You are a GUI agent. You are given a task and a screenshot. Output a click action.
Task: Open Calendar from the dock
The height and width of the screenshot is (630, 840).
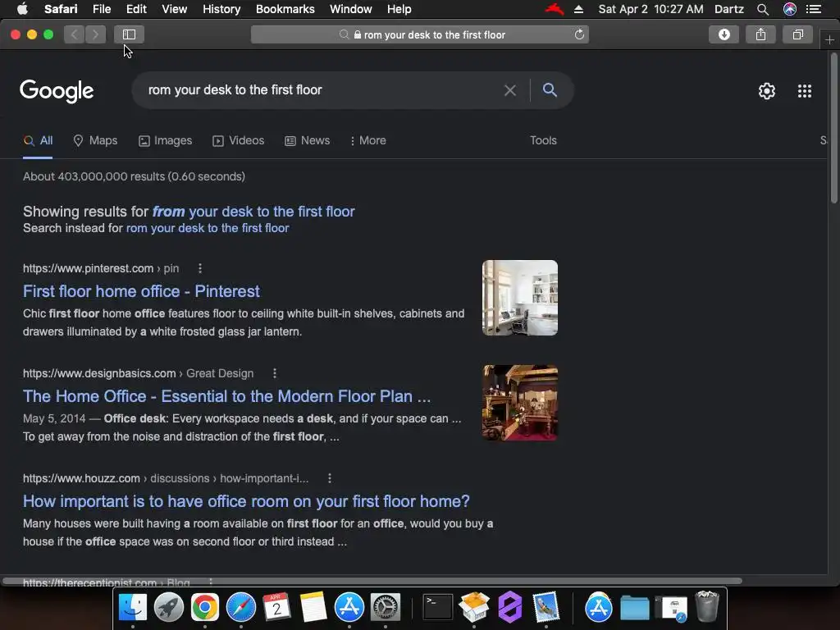point(277,608)
